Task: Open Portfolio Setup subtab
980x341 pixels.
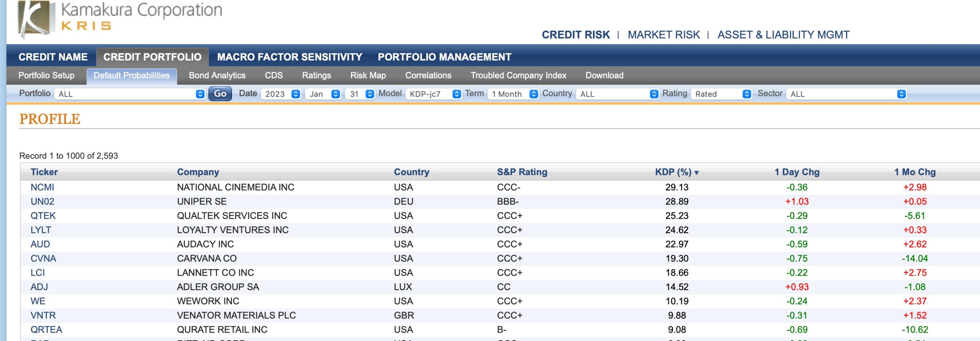Action: [47, 75]
